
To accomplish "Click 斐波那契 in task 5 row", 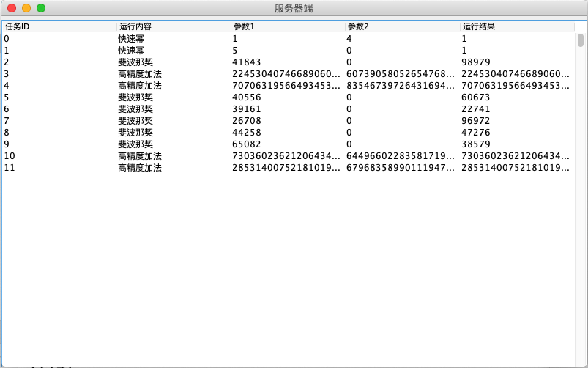I will (135, 97).
